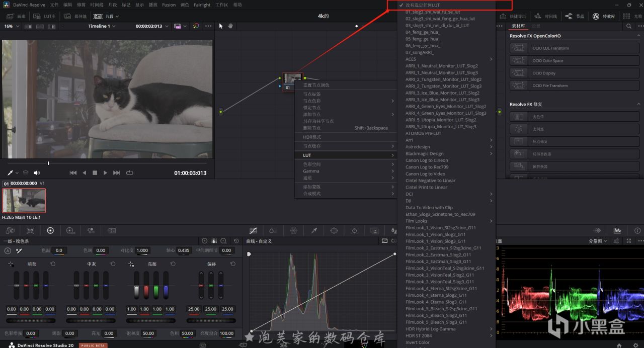Pick white point for 亮部 (Gain)
This screenshot has width=644, height=348.
point(131,264)
